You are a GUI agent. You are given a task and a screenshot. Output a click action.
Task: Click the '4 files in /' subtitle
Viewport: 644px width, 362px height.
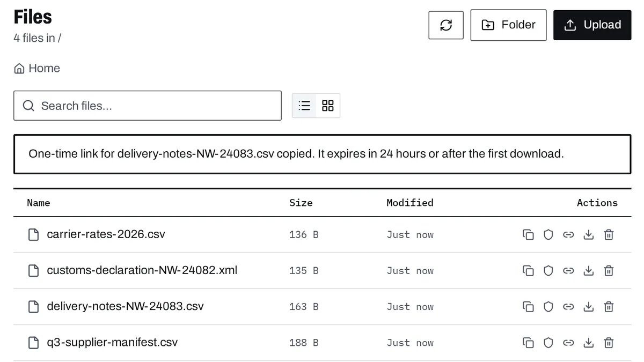(38, 38)
